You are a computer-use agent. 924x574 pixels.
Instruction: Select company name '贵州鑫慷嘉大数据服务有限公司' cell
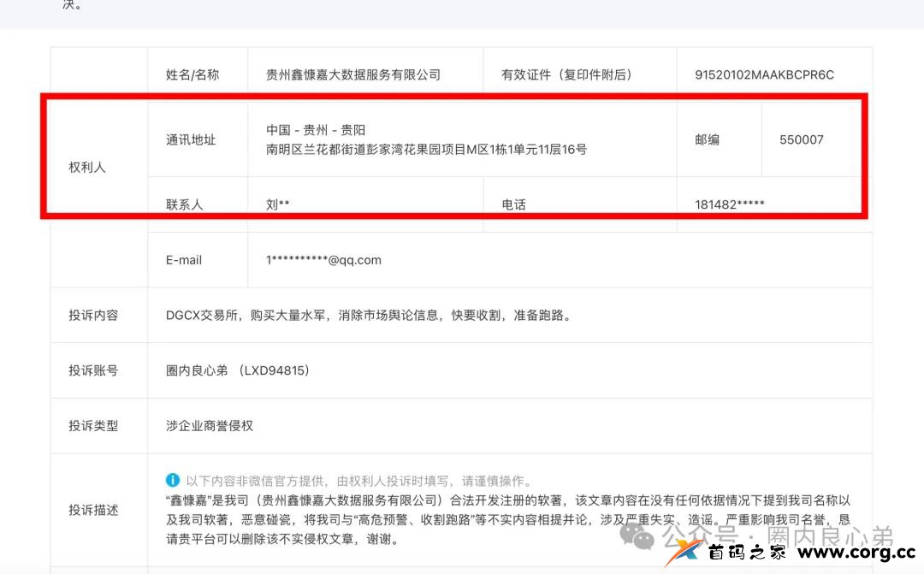353,74
